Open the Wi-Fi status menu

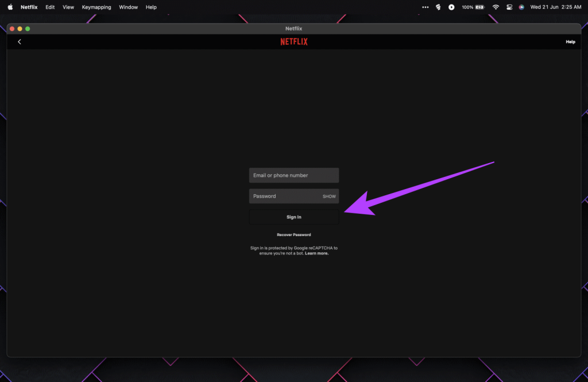point(496,7)
